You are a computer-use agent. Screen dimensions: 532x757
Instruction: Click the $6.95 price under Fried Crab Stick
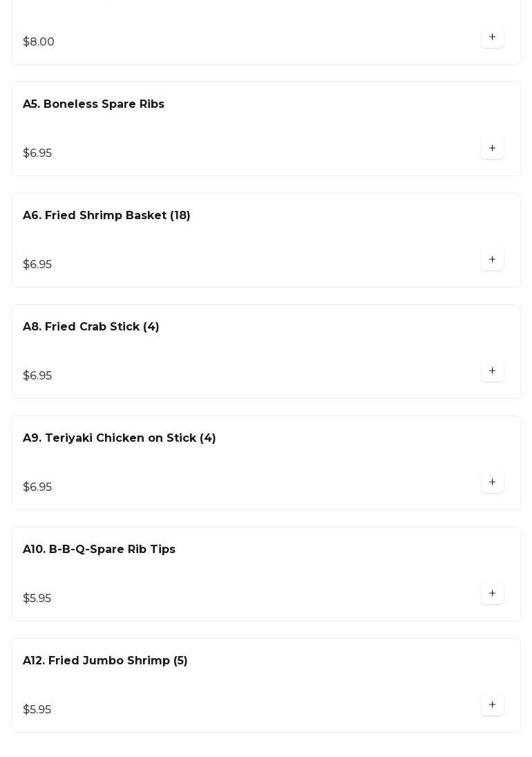(37, 376)
